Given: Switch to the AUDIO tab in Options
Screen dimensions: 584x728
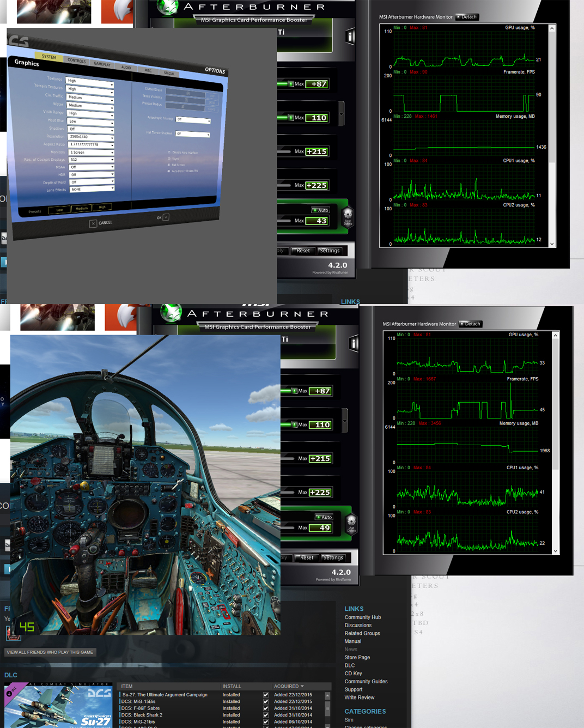Looking at the screenshot, I should click(x=126, y=68).
